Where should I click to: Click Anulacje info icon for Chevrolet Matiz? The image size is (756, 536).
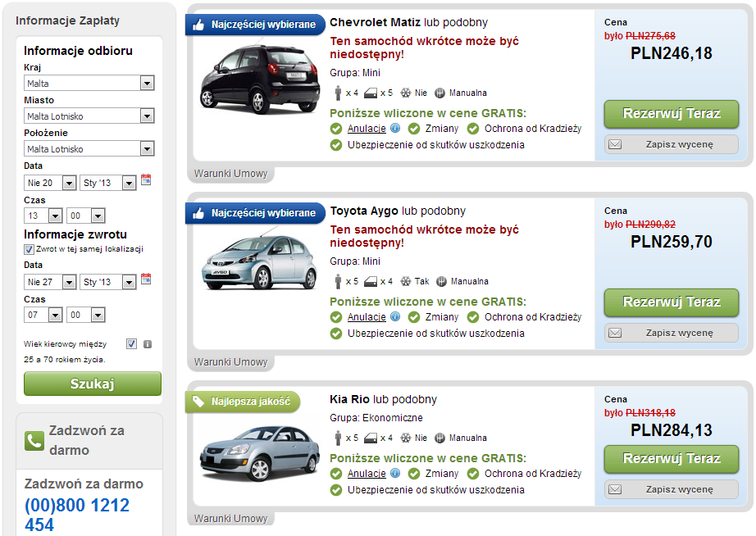(x=394, y=129)
